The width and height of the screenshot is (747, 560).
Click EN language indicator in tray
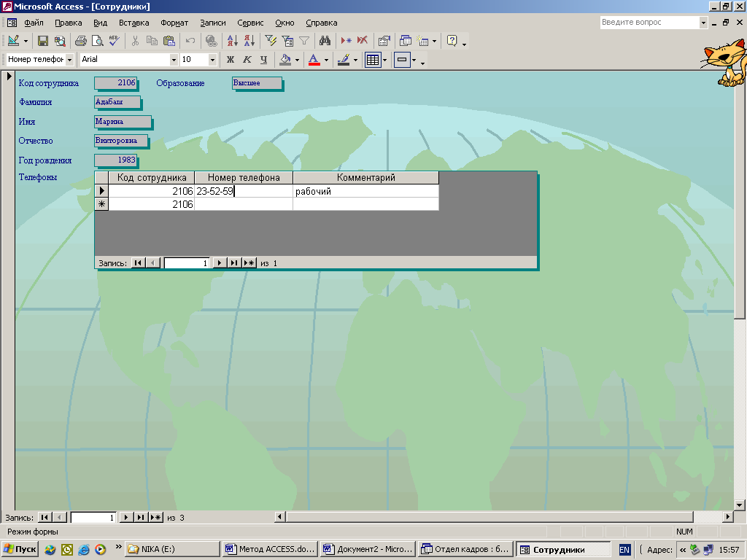[x=624, y=550]
